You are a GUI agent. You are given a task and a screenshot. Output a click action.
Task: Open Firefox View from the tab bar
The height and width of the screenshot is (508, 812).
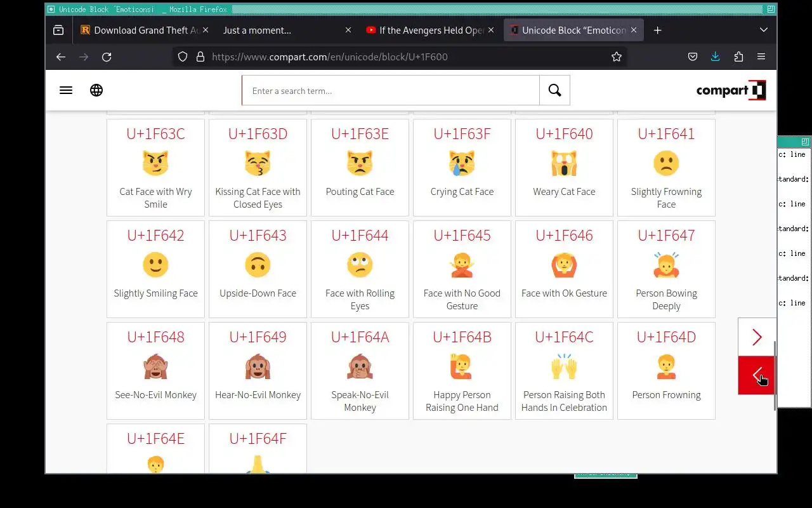click(x=58, y=30)
